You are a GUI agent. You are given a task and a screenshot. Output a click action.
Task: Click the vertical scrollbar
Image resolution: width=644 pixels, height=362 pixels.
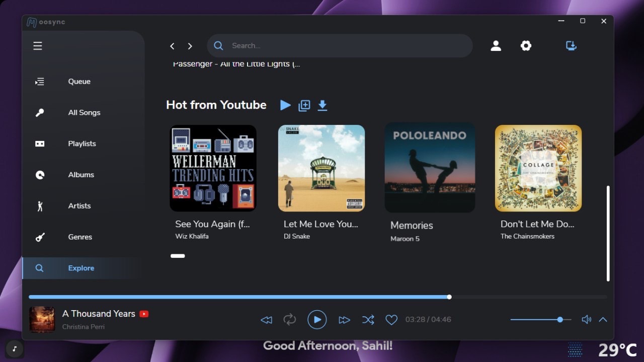tap(608, 234)
